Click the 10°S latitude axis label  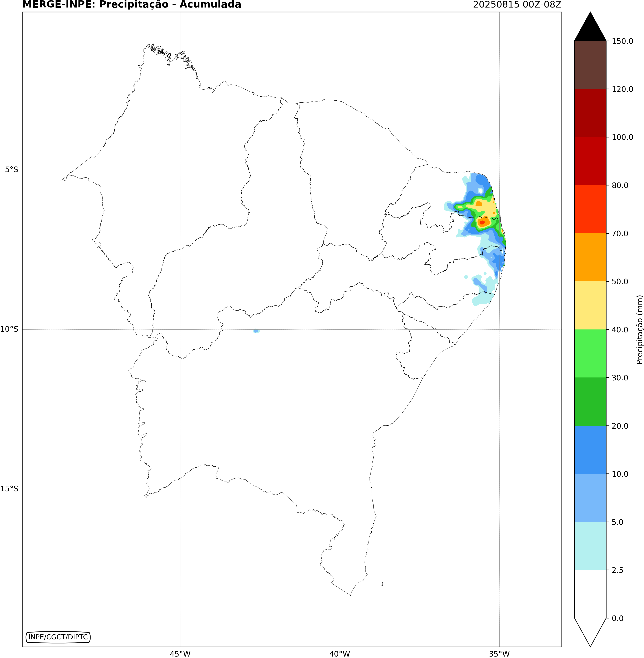[10, 329]
